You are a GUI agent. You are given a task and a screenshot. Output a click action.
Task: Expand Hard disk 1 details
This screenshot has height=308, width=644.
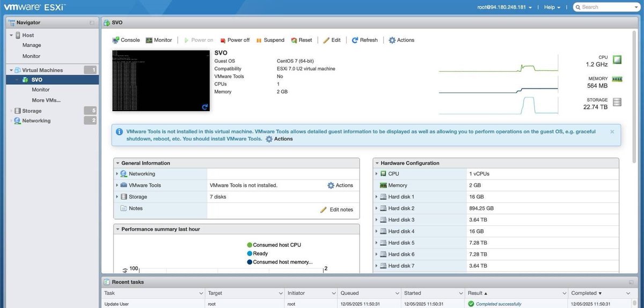376,197
